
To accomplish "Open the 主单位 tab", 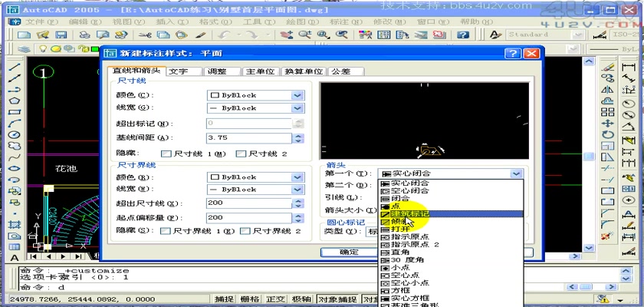I will point(260,71).
